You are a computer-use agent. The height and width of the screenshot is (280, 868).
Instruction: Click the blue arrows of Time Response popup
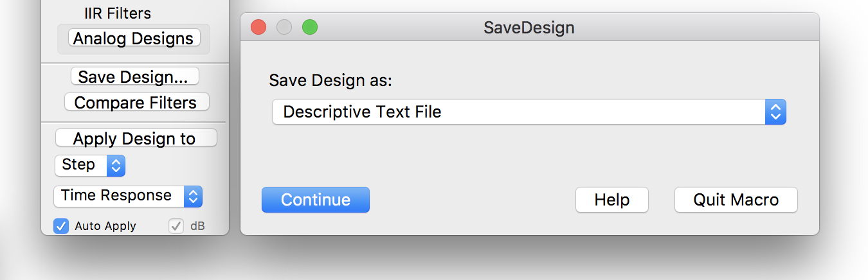(x=194, y=196)
